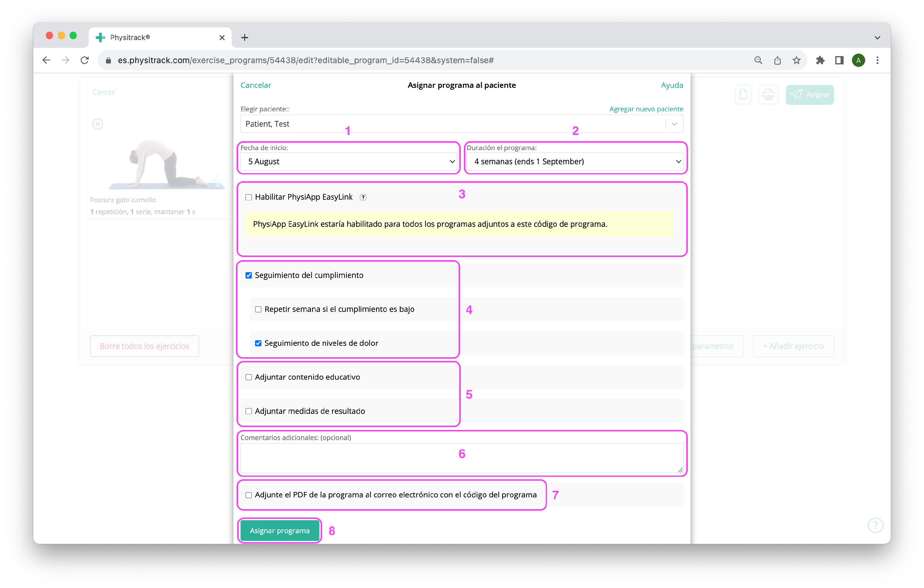924x588 pixels.
Task: Click the 1 repetición, 1 serie text
Action: 143,212
